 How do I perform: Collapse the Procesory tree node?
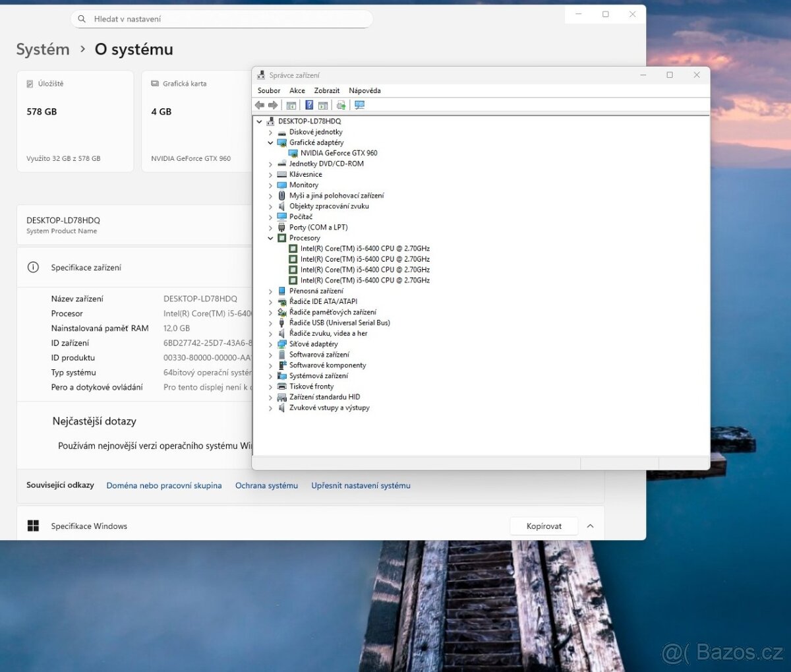coord(270,238)
